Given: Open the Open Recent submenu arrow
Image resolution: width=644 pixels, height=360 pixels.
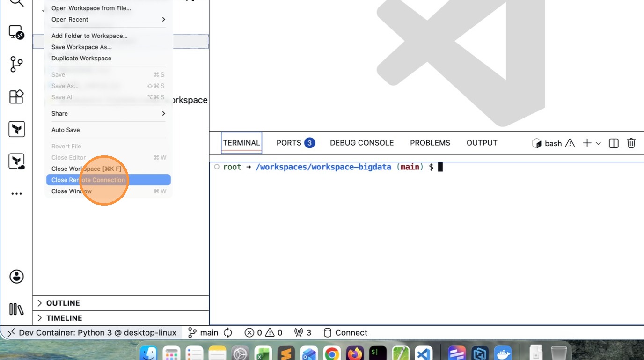Looking at the screenshot, I should coord(163,20).
